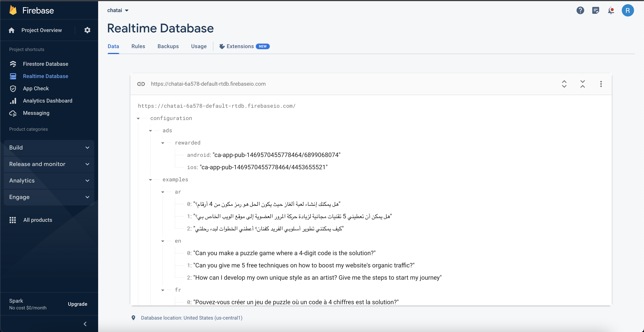Open the help question mark icon
The height and width of the screenshot is (332, 644).
pyautogui.click(x=580, y=11)
